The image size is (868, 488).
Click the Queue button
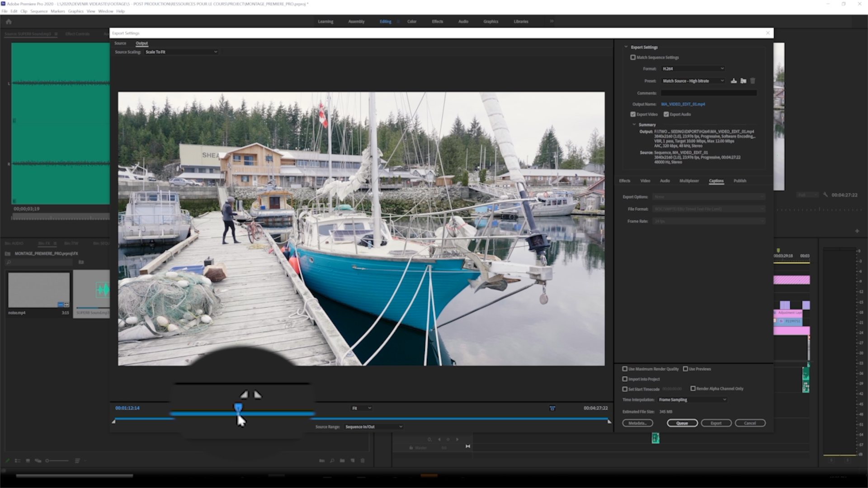click(x=682, y=423)
